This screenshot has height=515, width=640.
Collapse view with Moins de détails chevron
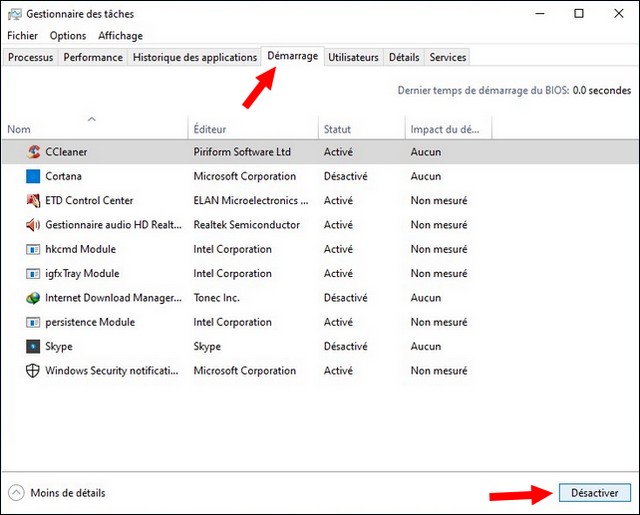16,493
